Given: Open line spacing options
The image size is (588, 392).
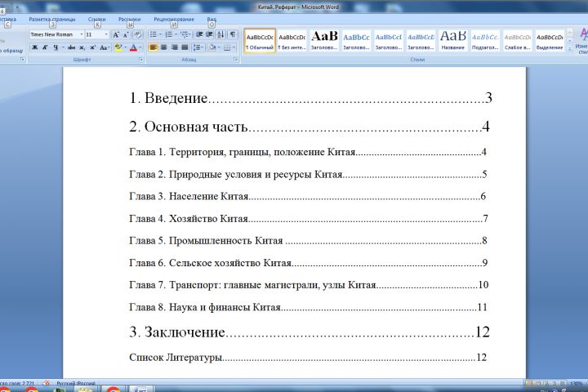Looking at the screenshot, I should 198,47.
